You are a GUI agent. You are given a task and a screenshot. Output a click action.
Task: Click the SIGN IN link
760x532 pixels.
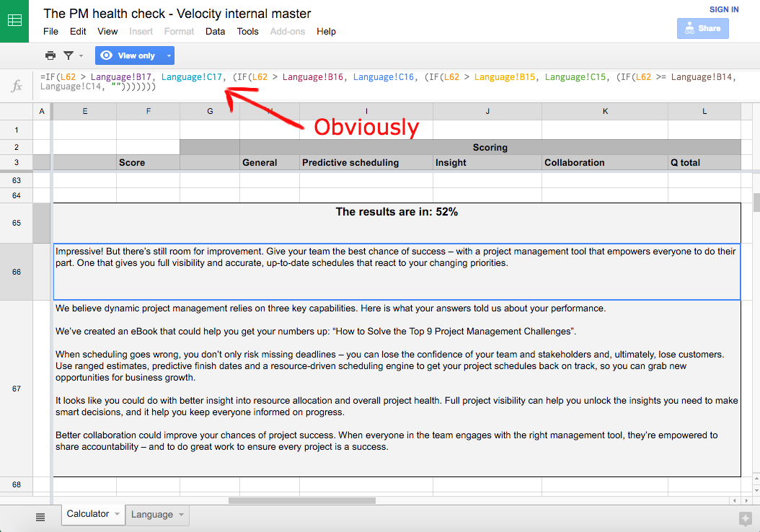[724, 9]
